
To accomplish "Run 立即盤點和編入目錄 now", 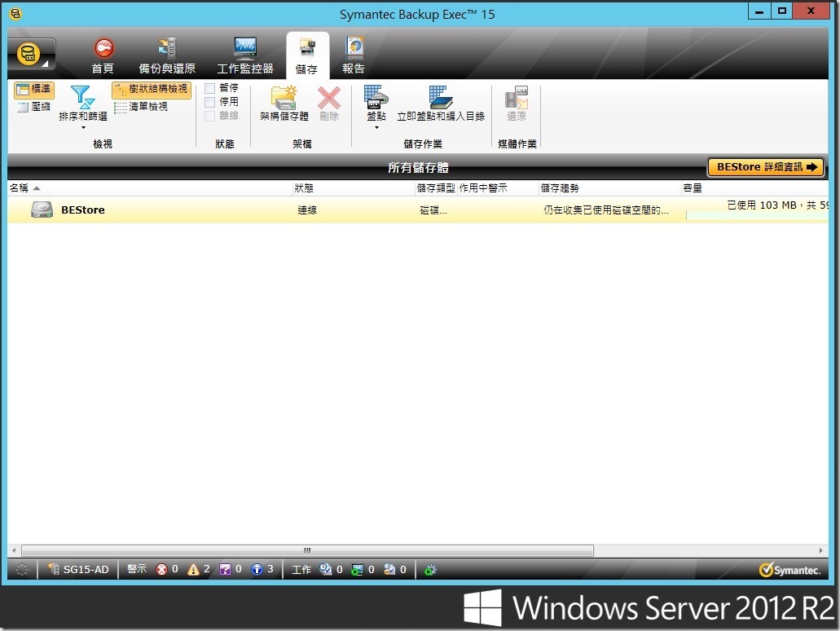I will coord(441,104).
